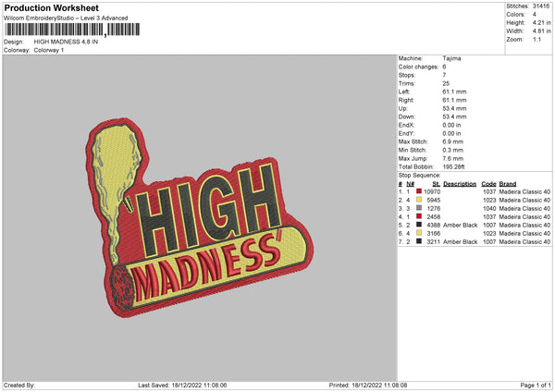Click the Description column header
The width and height of the screenshot is (555, 392).
point(460,183)
